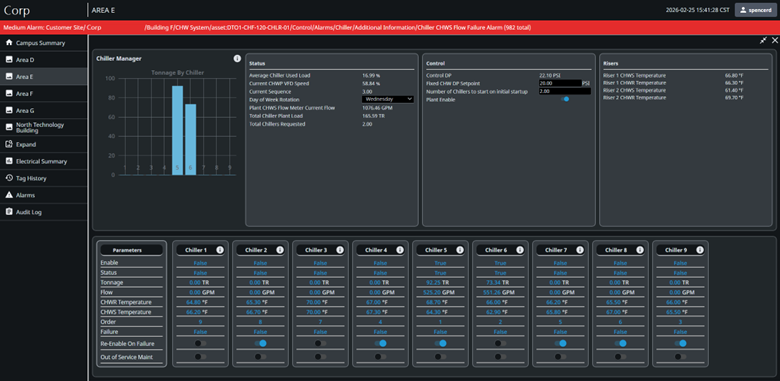The height and width of the screenshot is (381, 780).
Task: Click Riser 2 CHWR Temperature 69.70 value
Action: pos(734,98)
